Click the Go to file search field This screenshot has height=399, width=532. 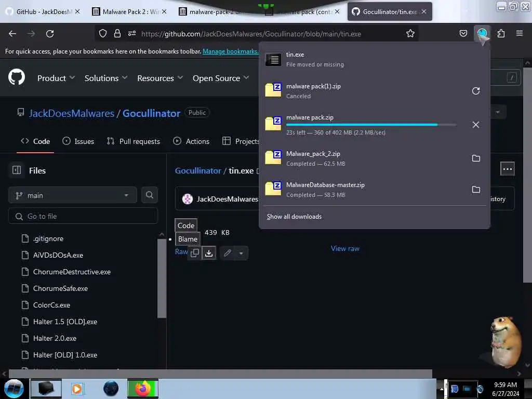pyautogui.click(x=83, y=216)
